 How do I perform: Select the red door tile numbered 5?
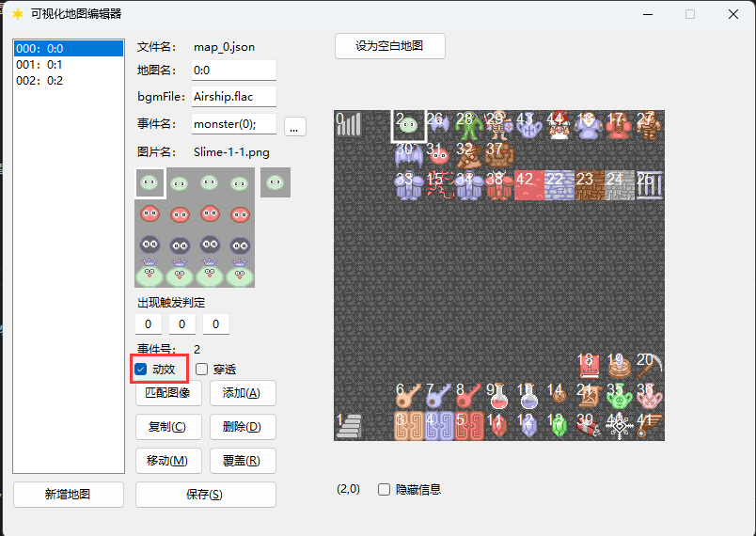(x=468, y=426)
